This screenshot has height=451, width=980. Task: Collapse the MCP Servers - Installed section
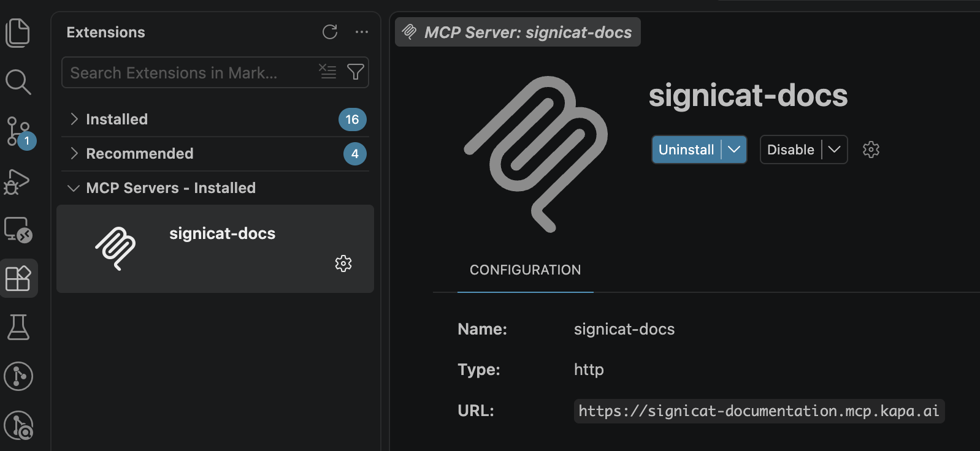215,188
